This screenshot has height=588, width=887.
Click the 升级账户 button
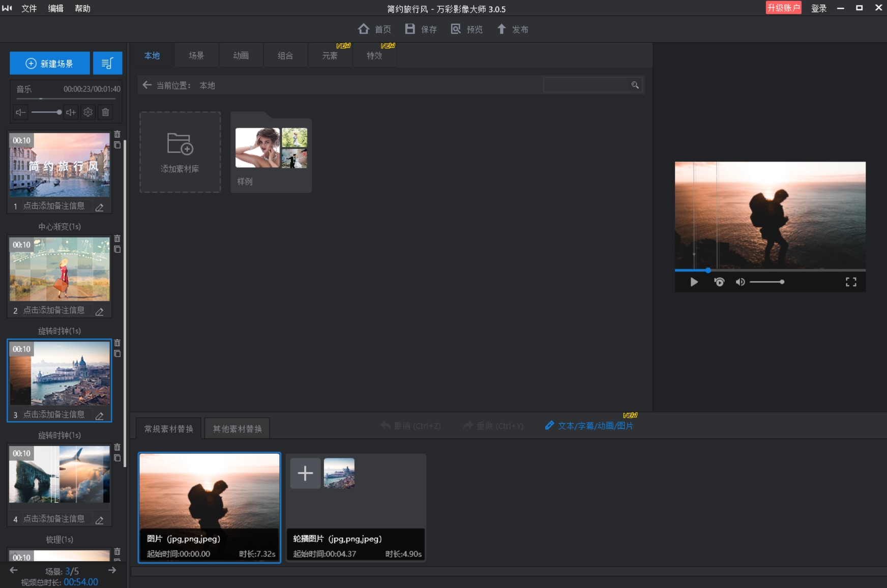point(783,8)
